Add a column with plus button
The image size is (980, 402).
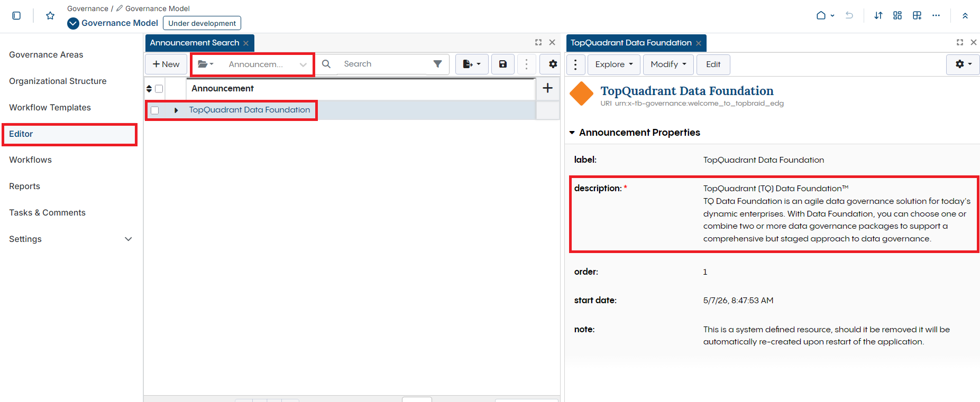click(x=548, y=88)
